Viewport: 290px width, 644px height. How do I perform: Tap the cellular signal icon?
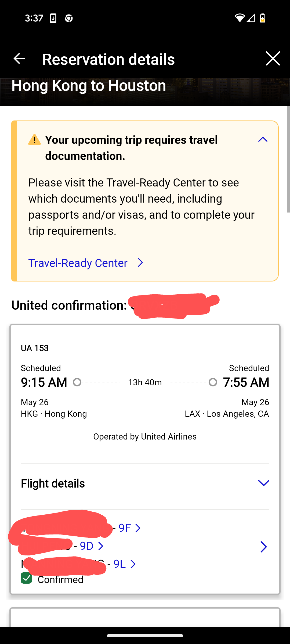coord(251,18)
